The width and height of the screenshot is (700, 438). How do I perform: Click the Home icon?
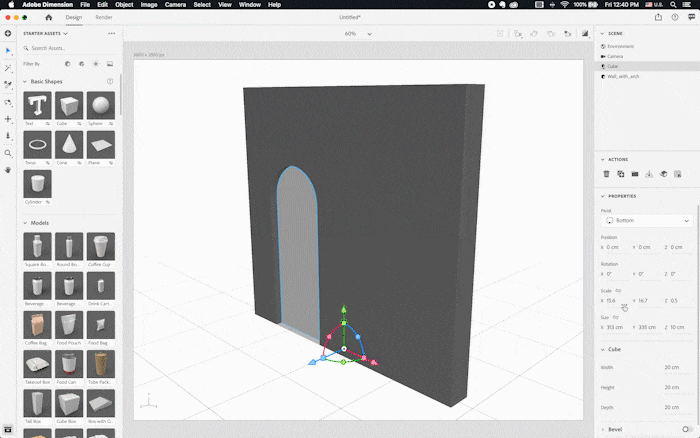(x=49, y=17)
